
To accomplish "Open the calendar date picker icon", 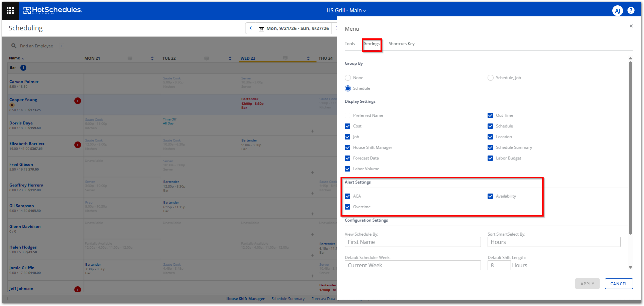I will tap(261, 29).
